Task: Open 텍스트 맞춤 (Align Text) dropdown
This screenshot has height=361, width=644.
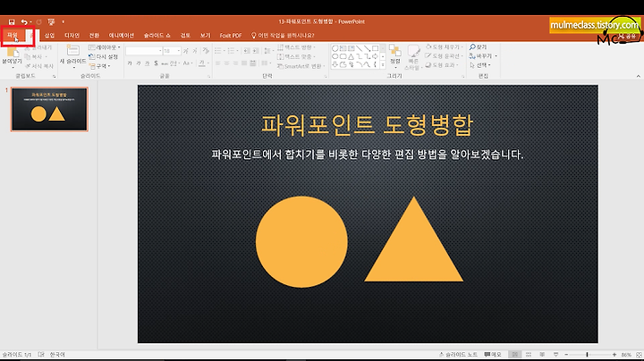Action: tap(296, 56)
